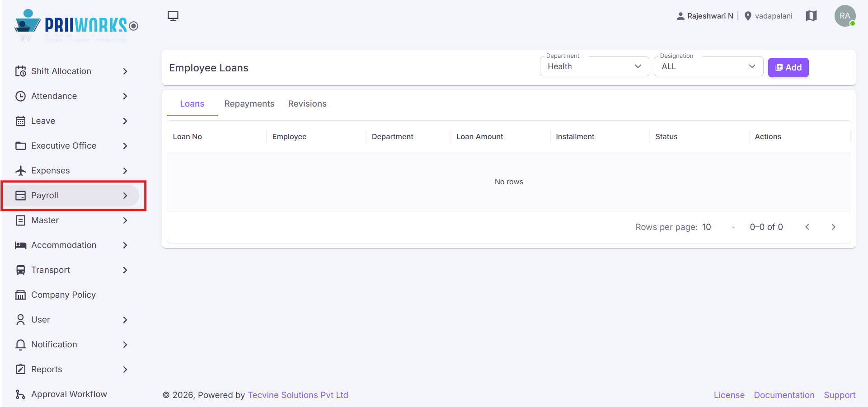Click the monitor icon in top bar
868x407 pixels.
pyautogui.click(x=173, y=16)
